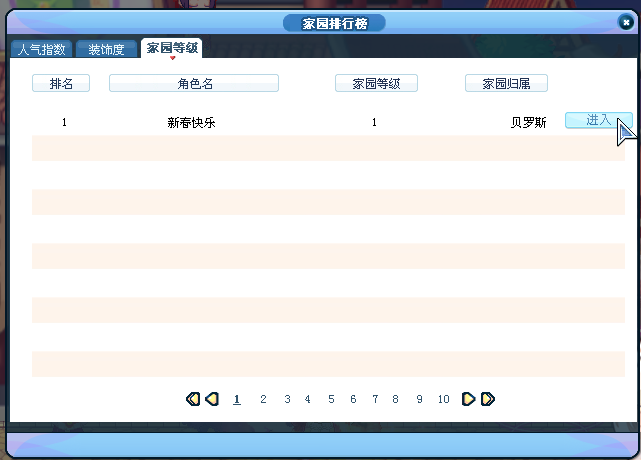This screenshot has height=460, width=641.
Task: Jump to last page arrow icon
Action: click(x=488, y=399)
